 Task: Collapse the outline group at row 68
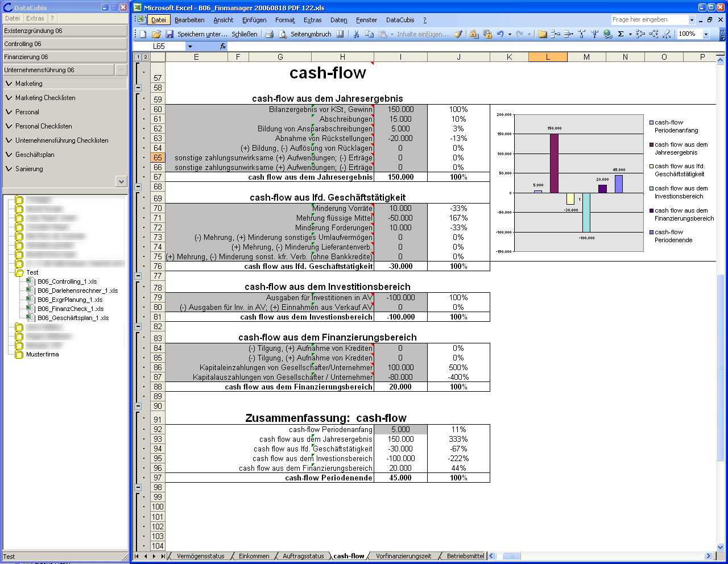pos(138,186)
